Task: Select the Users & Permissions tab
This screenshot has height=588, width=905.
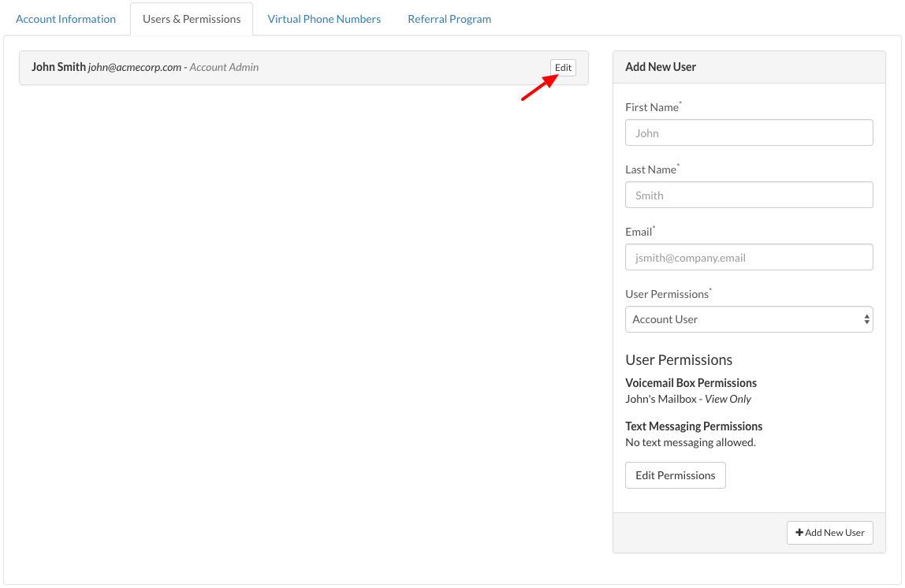Action: pyautogui.click(x=192, y=19)
